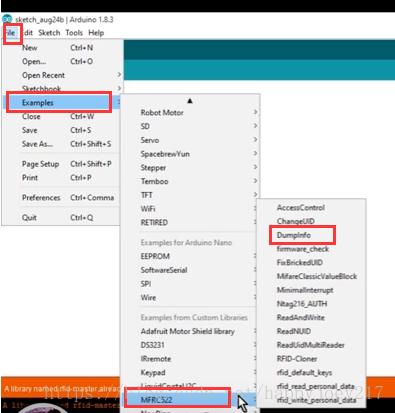Click the scroll-up arrow in the Examples submenu
The image size is (395, 413).
click(x=190, y=101)
